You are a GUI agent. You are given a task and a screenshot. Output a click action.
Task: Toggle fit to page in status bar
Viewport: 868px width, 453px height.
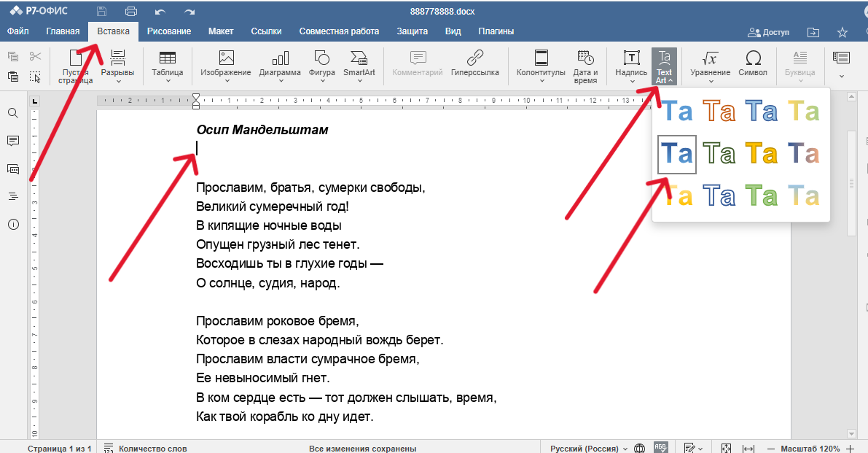coord(726,449)
